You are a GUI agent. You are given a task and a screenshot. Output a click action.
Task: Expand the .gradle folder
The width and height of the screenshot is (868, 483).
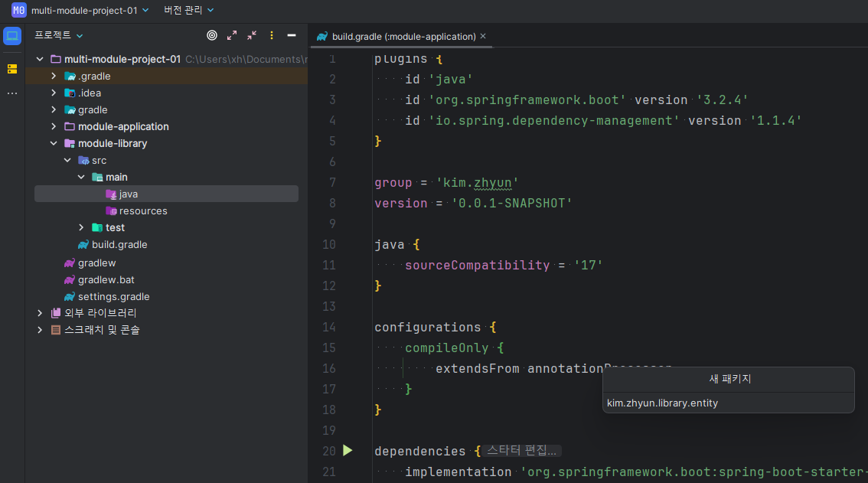pyautogui.click(x=54, y=76)
